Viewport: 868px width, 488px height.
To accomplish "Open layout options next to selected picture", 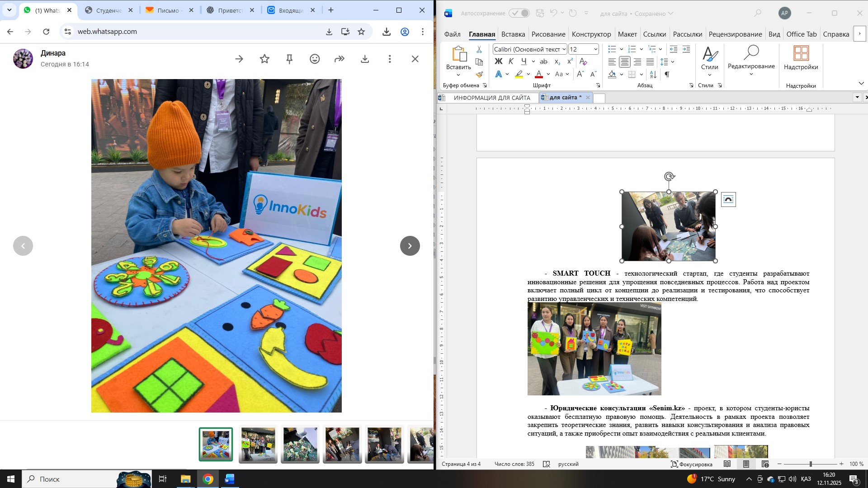I will pos(728,199).
